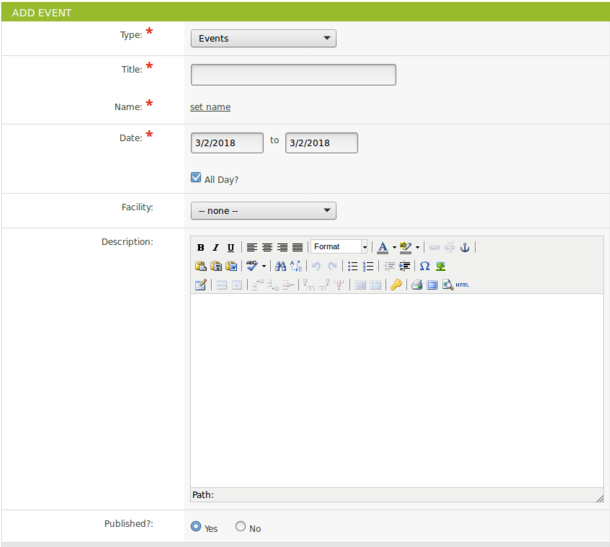
Task: Toggle bold formatting in description editor
Action: (200, 247)
